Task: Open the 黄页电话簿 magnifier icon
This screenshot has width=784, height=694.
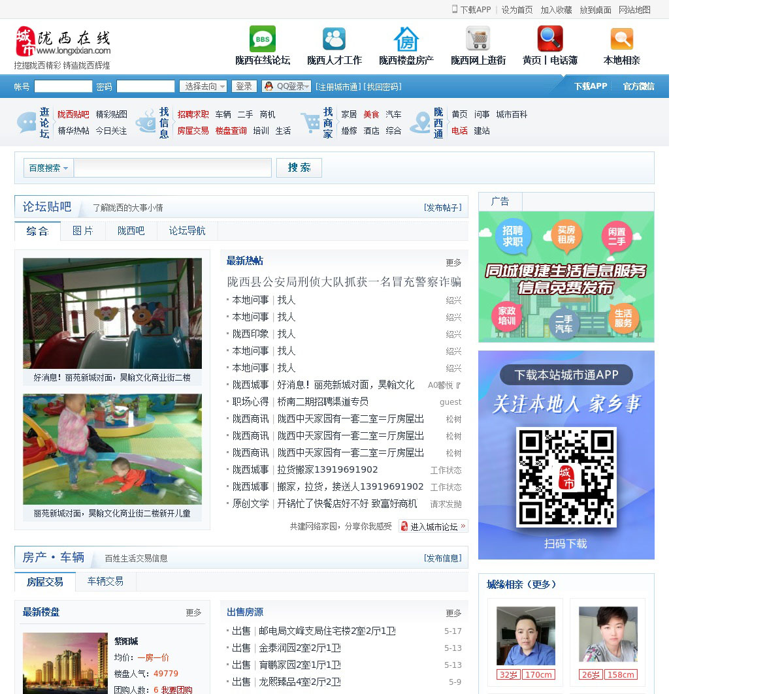Action: point(549,39)
